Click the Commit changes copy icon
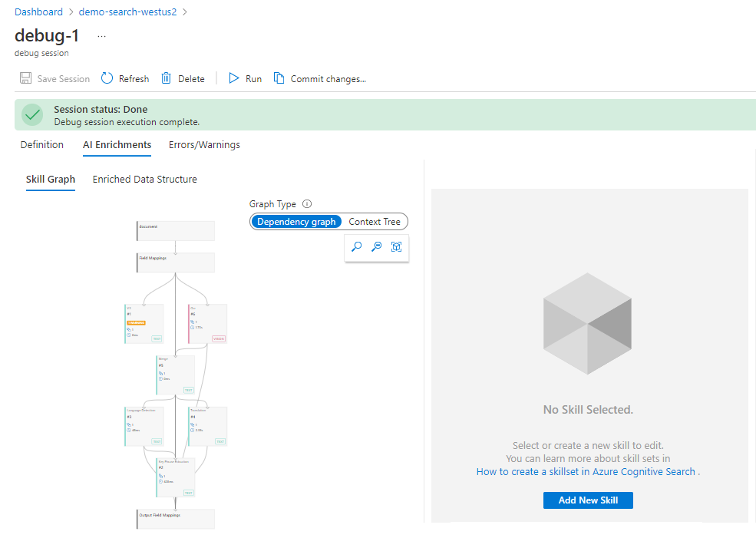The width and height of the screenshot is (756, 538). point(279,78)
